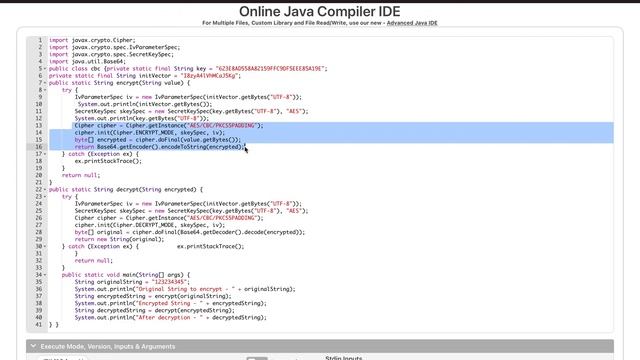Click the encryptedString = encrypt line 37

153,296
